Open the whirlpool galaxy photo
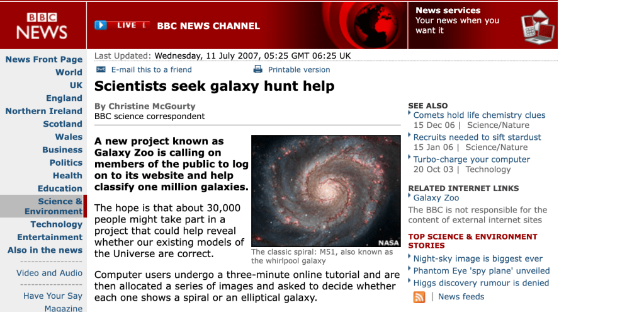Image resolution: width=644 pixels, height=312 pixels. click(x=326, y=191)
